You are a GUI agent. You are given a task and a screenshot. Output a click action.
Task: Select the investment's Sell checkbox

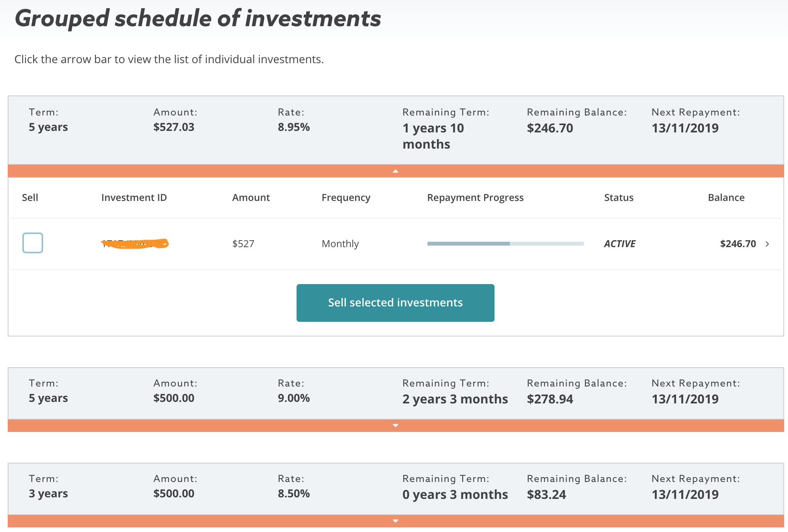click(x=33, y=243)
